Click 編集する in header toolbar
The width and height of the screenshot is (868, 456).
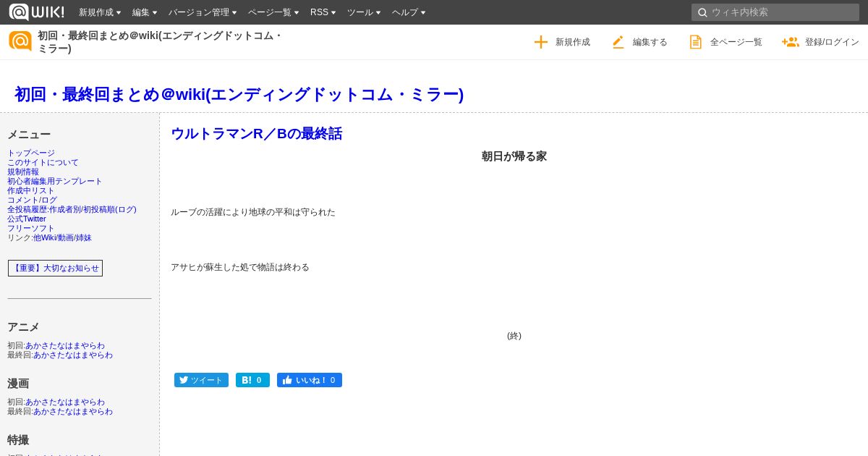pyautogui.click(x=650, y=42)
